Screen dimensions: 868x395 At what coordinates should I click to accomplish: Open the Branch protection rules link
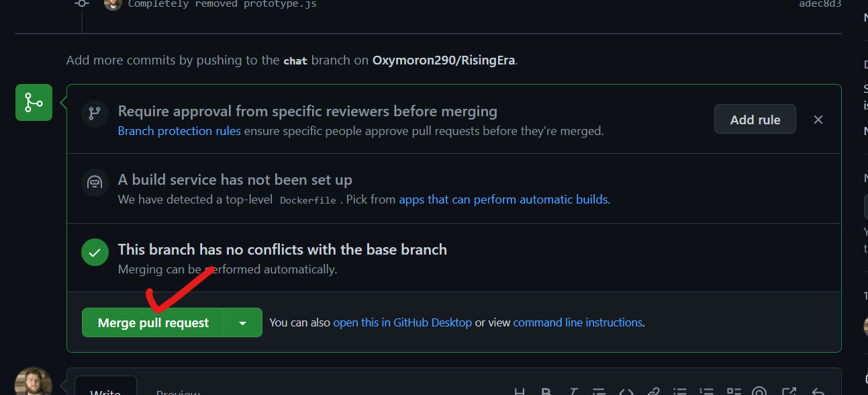pos(179,130)
